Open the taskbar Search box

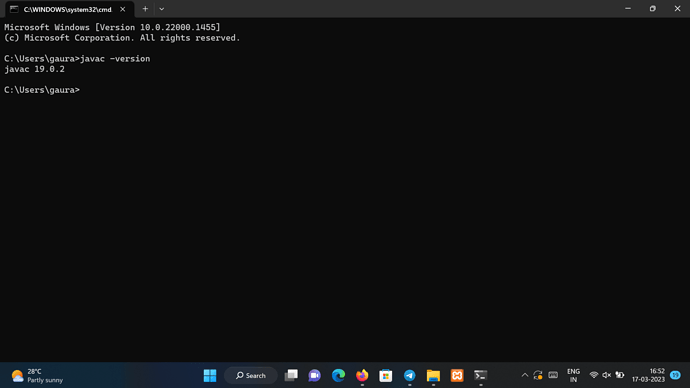[x=251, y=375]
